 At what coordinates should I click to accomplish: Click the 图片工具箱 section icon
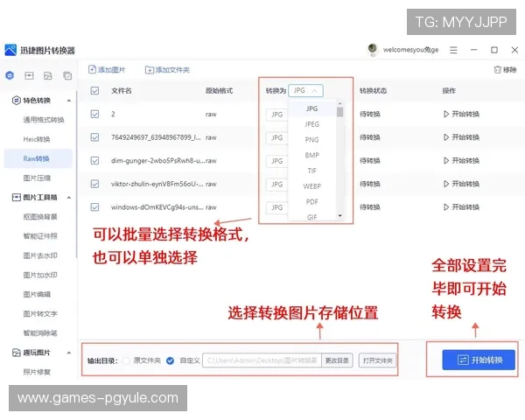pos(16,197)
